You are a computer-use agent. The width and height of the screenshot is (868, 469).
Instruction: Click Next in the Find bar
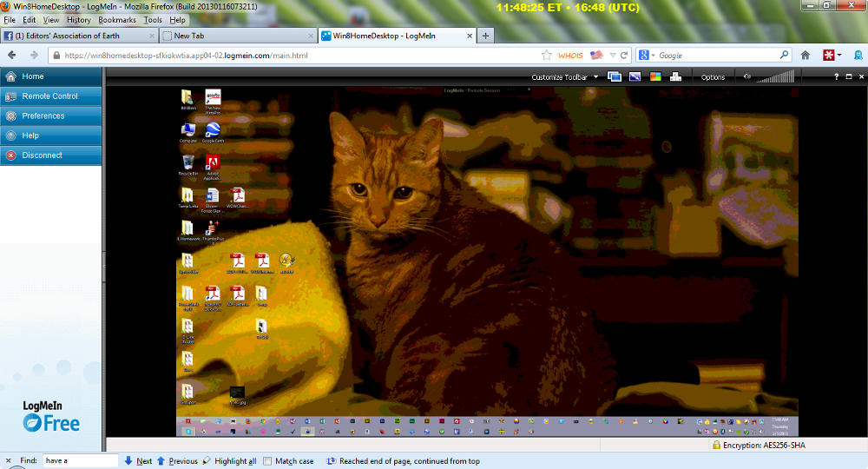point(138,460)
